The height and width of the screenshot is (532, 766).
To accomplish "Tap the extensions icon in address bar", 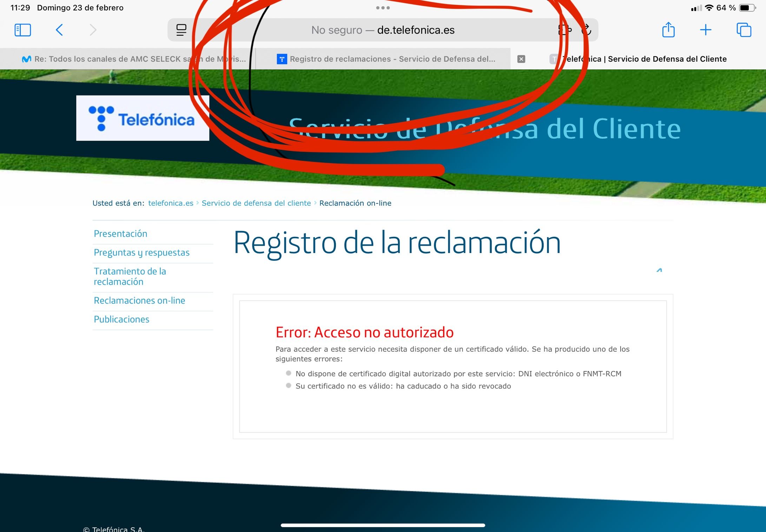I will pos(564,30).
